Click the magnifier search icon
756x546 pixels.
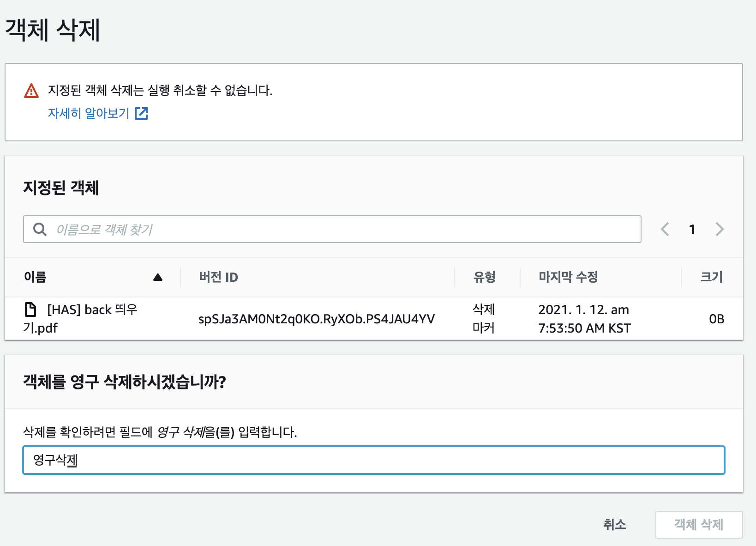40,229
